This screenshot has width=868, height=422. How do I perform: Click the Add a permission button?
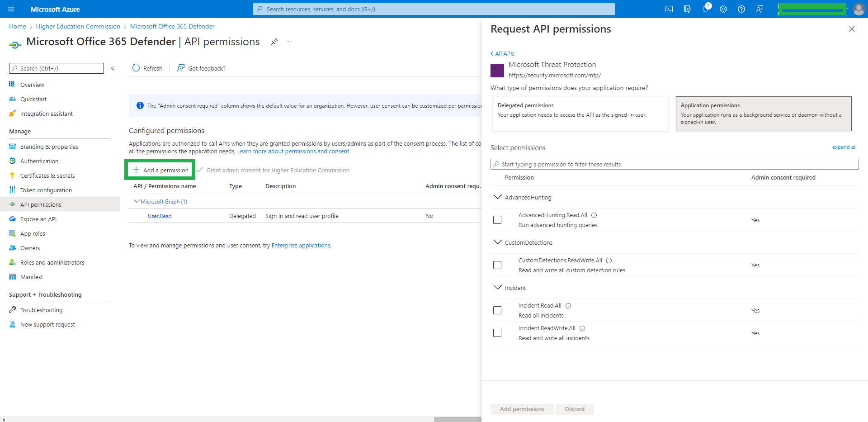coord(160,170)
